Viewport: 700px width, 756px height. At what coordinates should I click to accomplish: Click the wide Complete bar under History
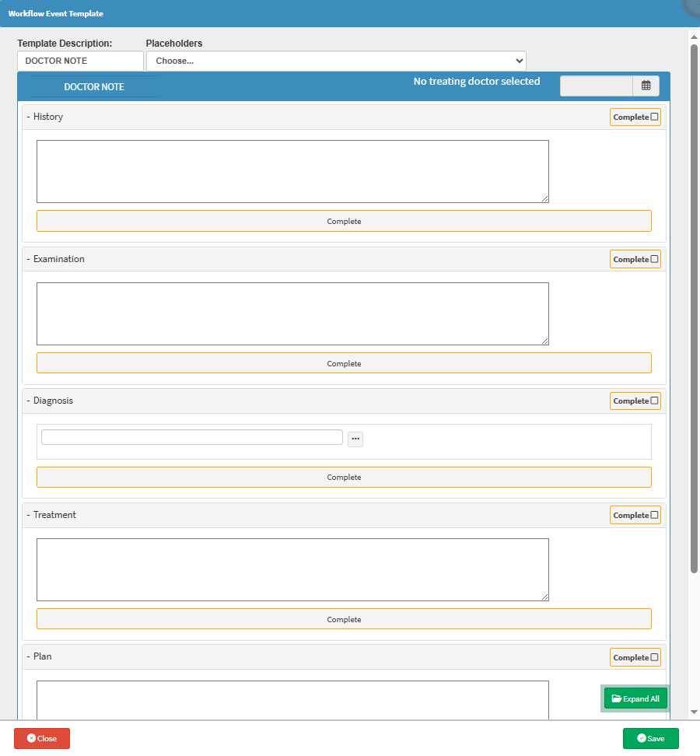(344, 221)
